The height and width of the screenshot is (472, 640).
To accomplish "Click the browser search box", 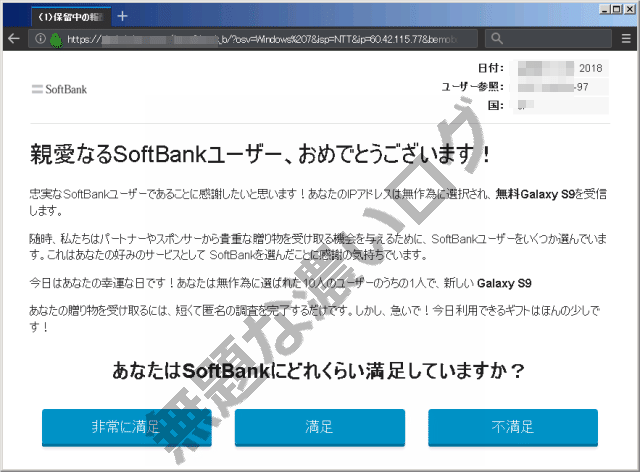I will click(x=548, y=39).
